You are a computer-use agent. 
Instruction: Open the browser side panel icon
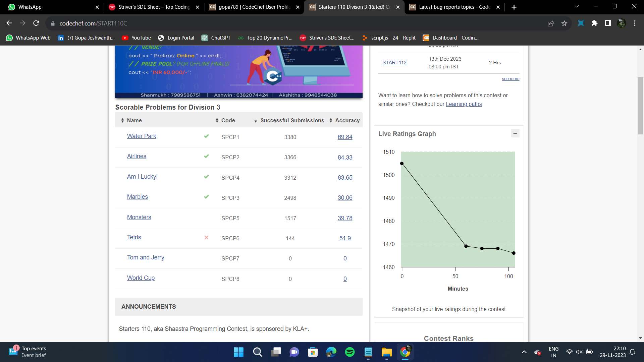[x=608, y=23]
